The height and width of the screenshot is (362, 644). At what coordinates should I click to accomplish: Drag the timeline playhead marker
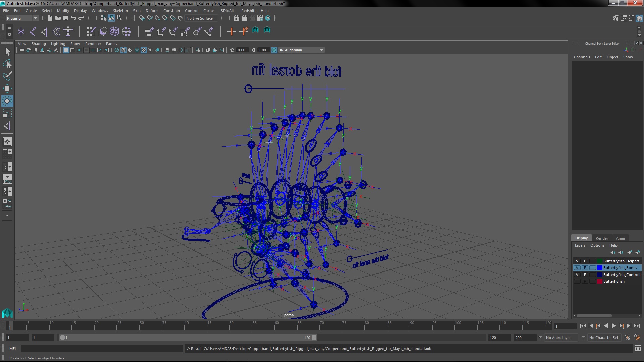pyautogui.click(x=10, y=326)
